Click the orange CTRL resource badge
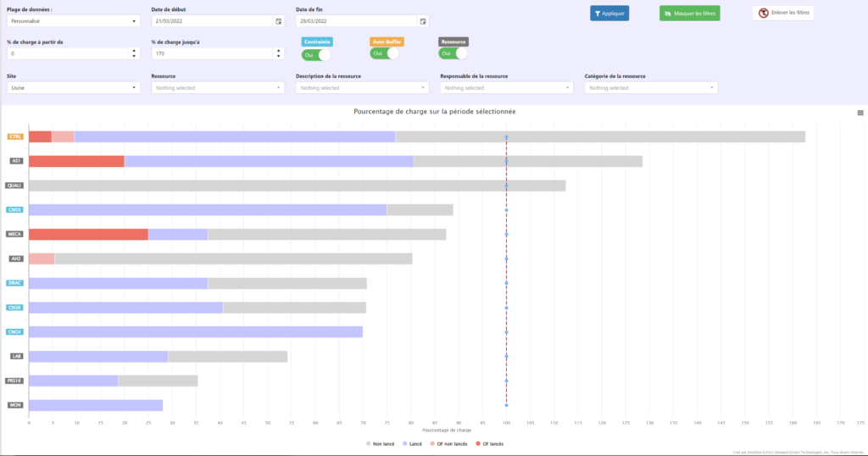Image resolution: width=868 pixels, height=456 pixels. click(15, 136)
